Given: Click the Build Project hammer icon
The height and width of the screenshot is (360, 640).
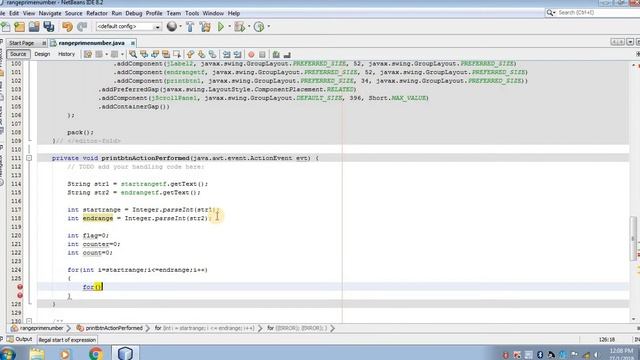Looking at the screenshot, I should point(190,27).
